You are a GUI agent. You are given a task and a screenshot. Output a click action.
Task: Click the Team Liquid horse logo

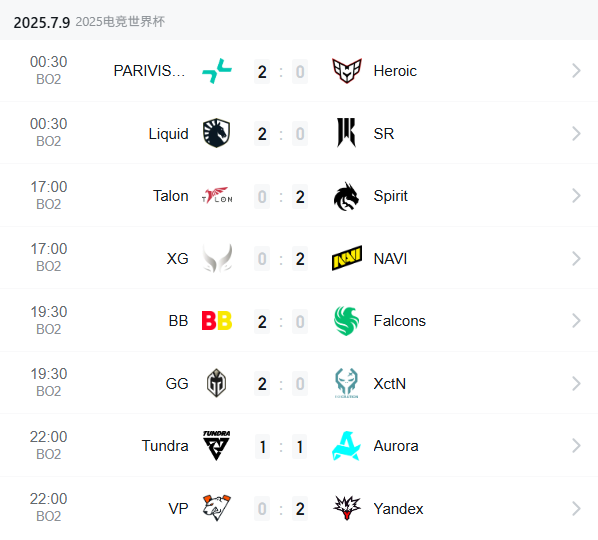coord(217,133)
